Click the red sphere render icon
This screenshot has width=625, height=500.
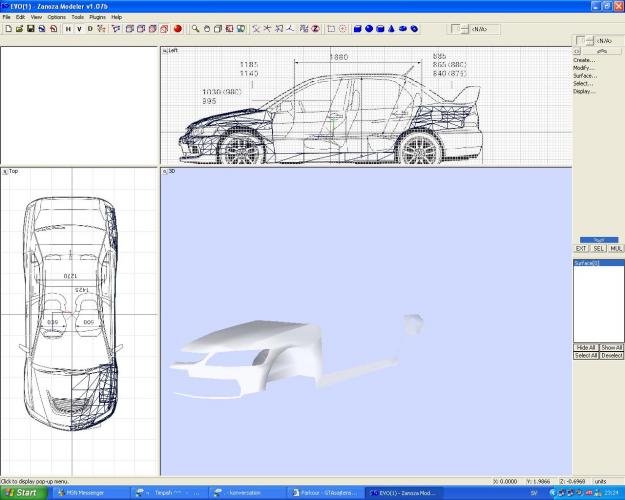pos(177,29)
